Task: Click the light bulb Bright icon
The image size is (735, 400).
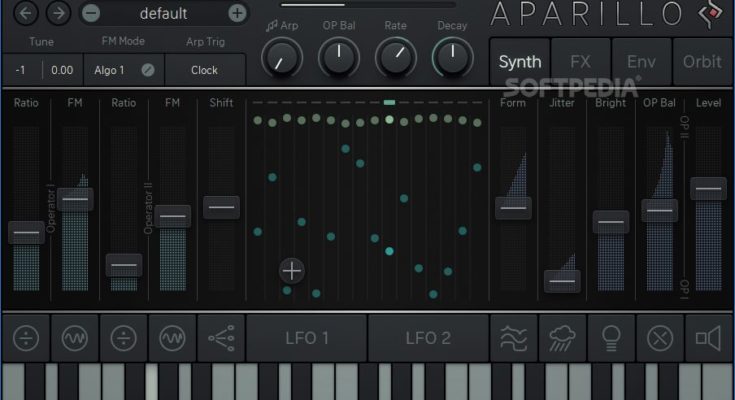Action: tap(610, 339)
